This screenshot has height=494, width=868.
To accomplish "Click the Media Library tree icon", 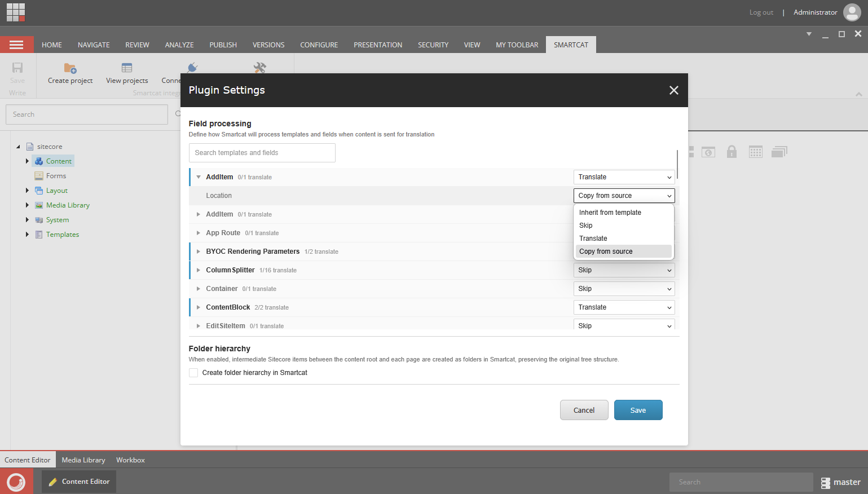I will [39, 205].
